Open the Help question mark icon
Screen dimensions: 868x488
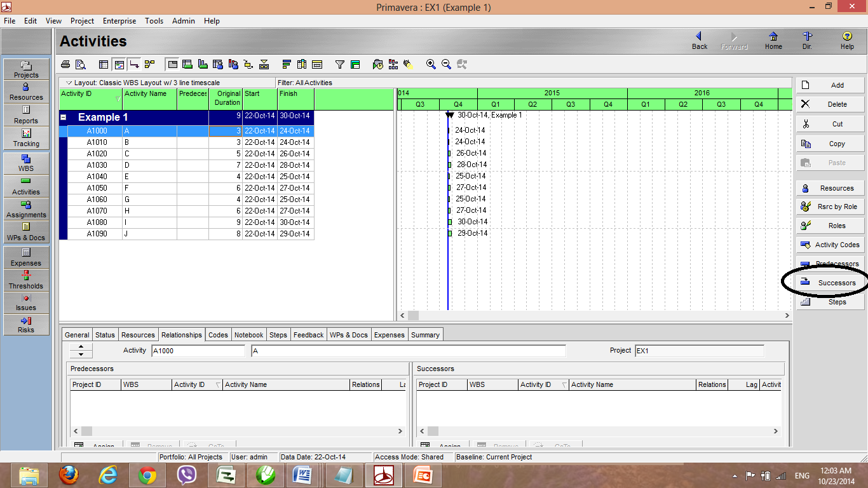coord(847,41)
